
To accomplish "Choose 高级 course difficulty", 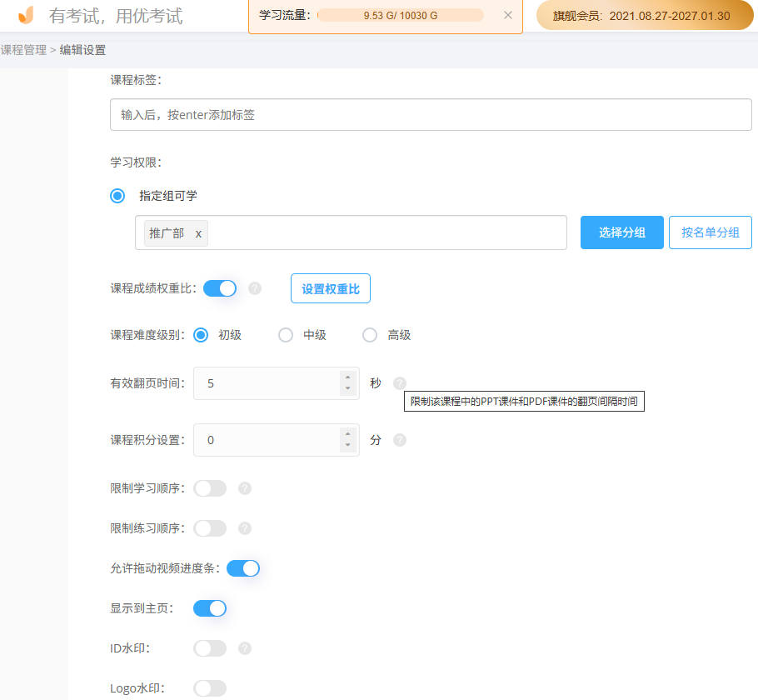I will 369,334.
